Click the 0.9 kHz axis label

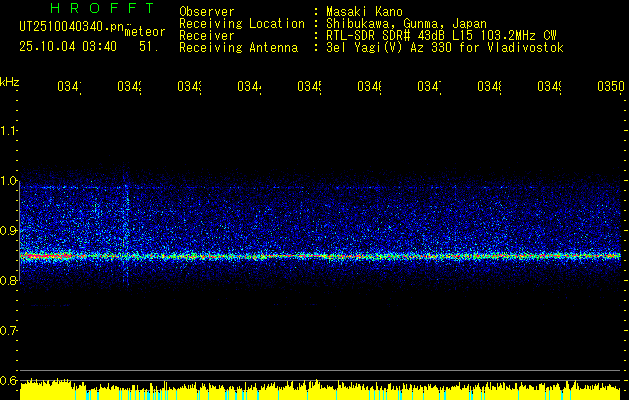pyautogui.click(x=8, y=230)
